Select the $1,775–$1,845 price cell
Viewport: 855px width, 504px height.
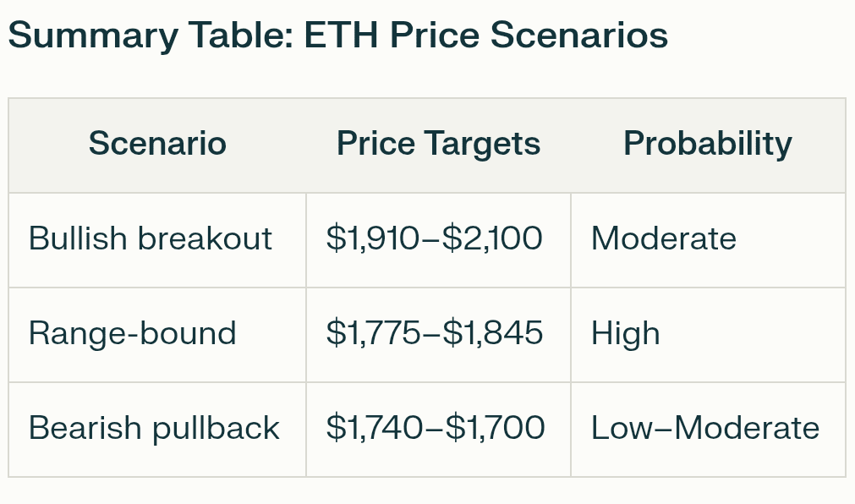tap(435, 334)
